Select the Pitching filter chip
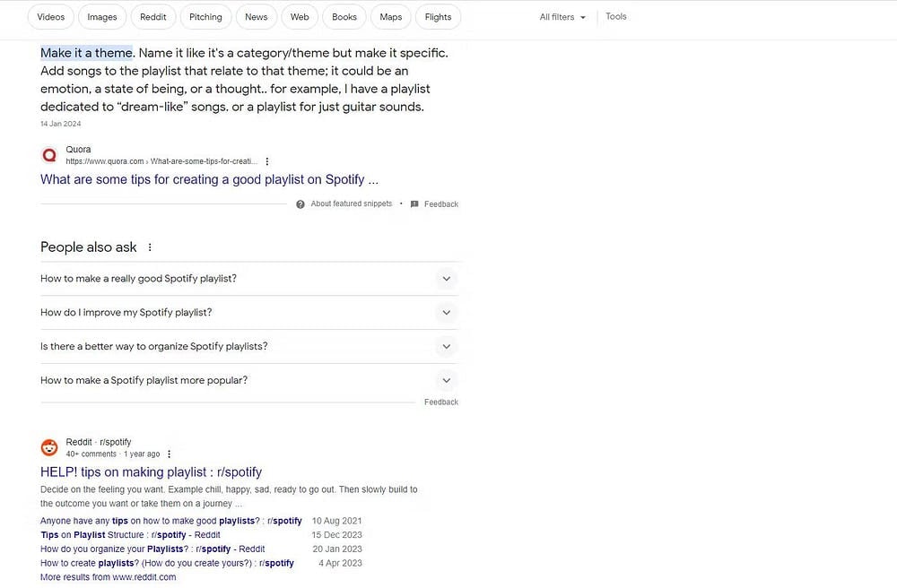Image resolution: width=897 pixels, height=588 pixels. point(205,17)
